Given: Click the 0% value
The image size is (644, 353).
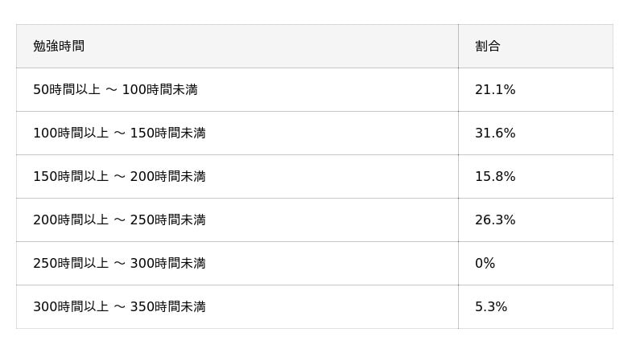Looking at the screenshot, I should 485,264.
